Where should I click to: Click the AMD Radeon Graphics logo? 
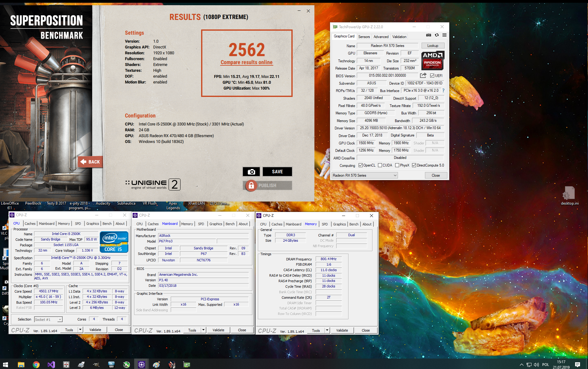click(433, 60)
